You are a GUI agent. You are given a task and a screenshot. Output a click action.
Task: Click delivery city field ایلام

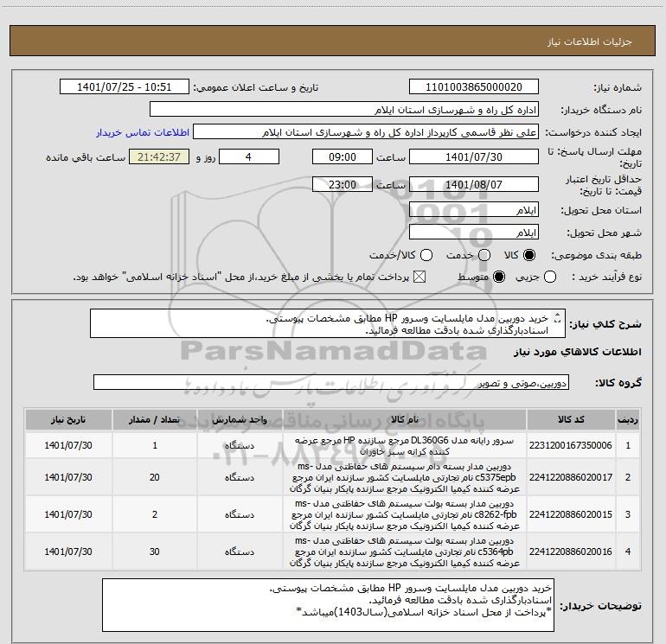pos(474,233)
